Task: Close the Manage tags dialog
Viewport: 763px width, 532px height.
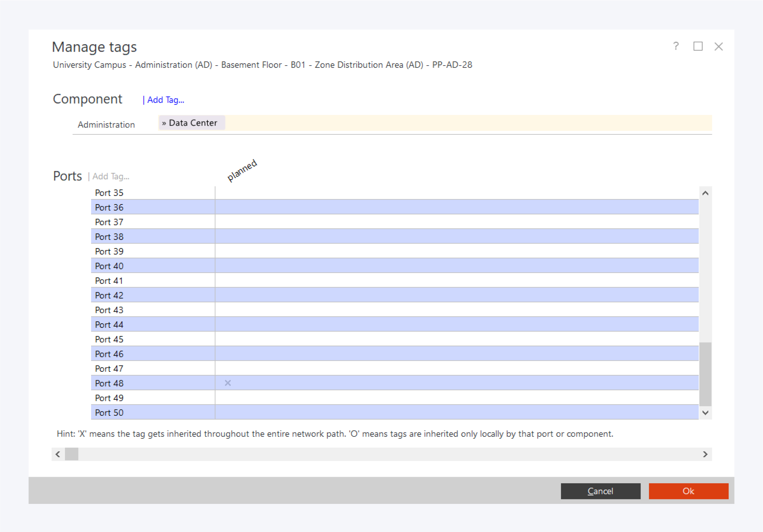Action: tap(718, 47)
